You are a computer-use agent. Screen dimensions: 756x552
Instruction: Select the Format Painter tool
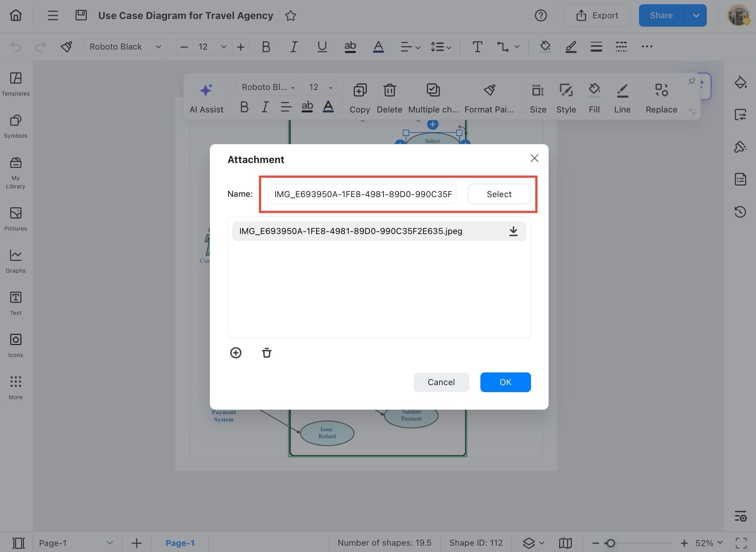click(489, 97)
